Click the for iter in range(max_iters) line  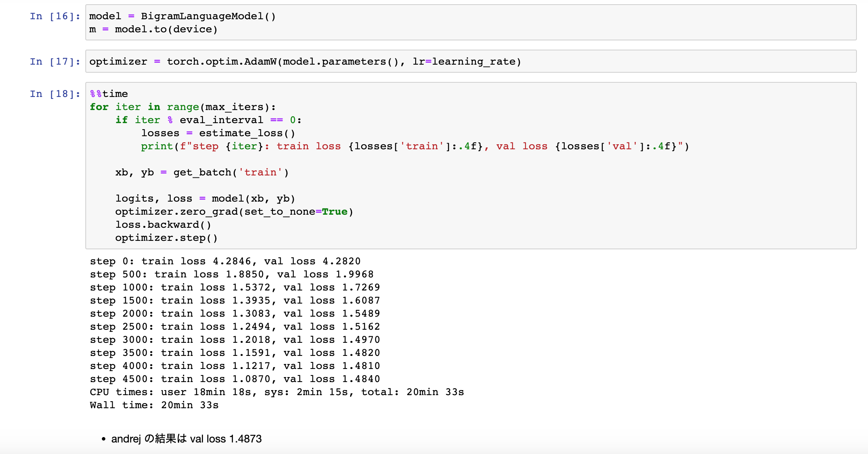click(x=183, y=107)
